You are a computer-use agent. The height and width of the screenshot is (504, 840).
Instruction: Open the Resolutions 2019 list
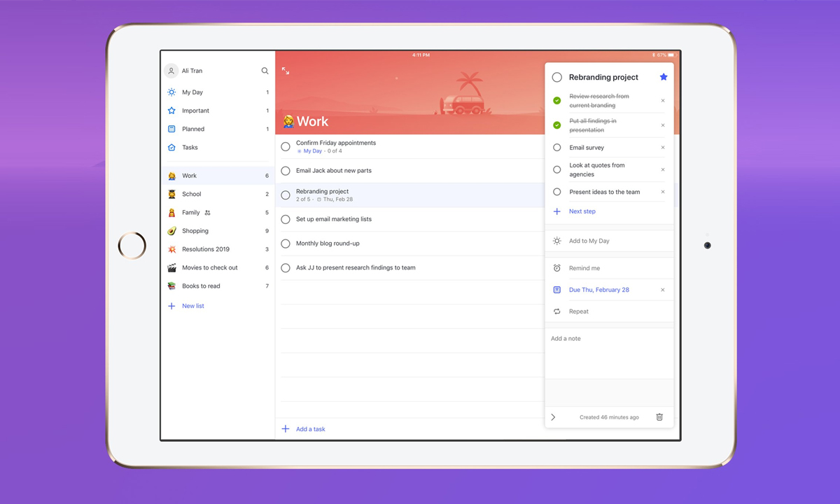click(218, 249)
